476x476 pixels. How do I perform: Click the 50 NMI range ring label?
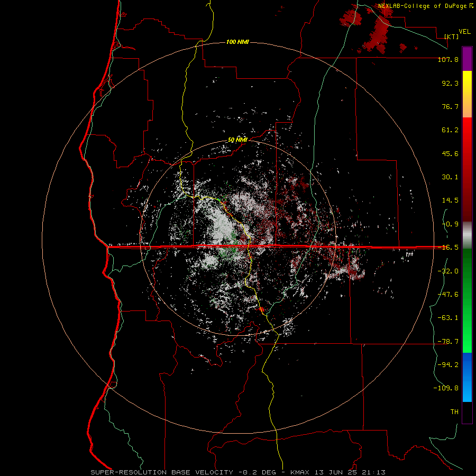[x=237, y=140]
